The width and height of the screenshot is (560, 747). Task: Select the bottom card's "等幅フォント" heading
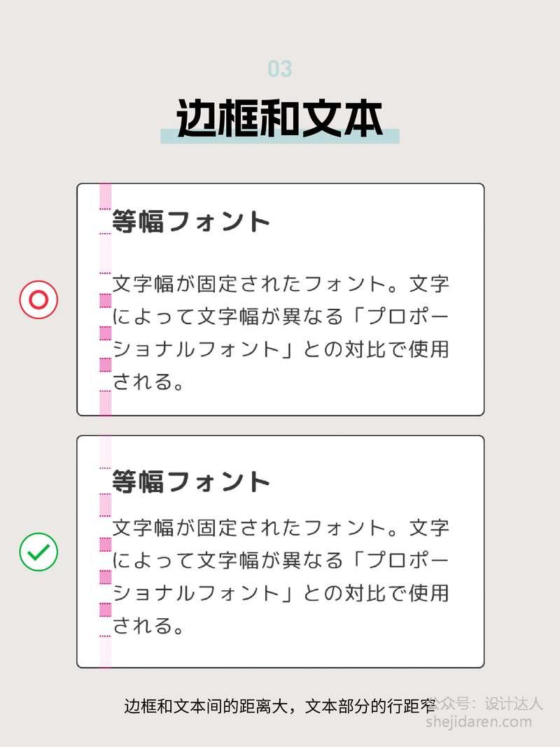191,482
